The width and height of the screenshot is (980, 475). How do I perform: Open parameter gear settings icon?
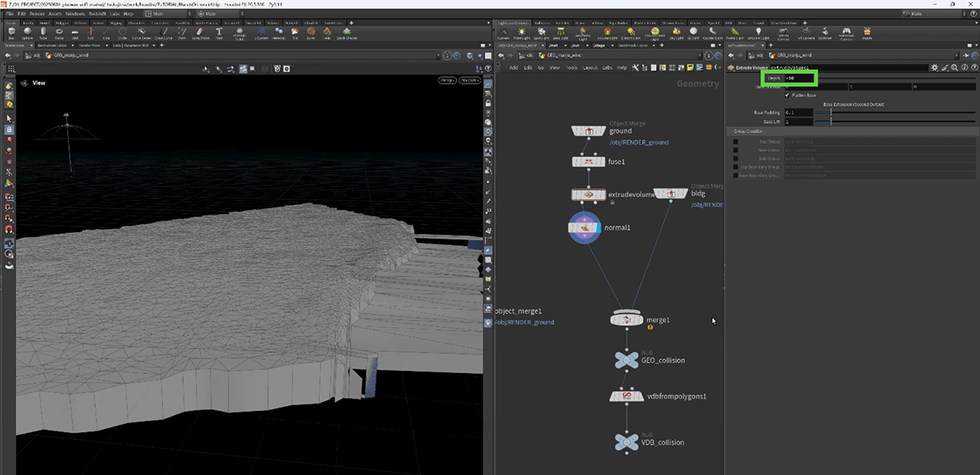(x=934, y=67)
